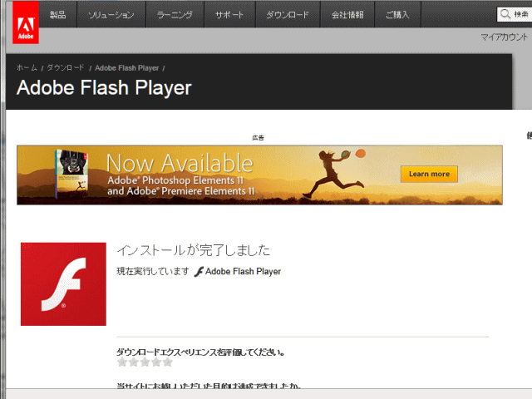Click the search magnifier icon
This screenshot has height=399, width=532.
click(x=505, y=14)
